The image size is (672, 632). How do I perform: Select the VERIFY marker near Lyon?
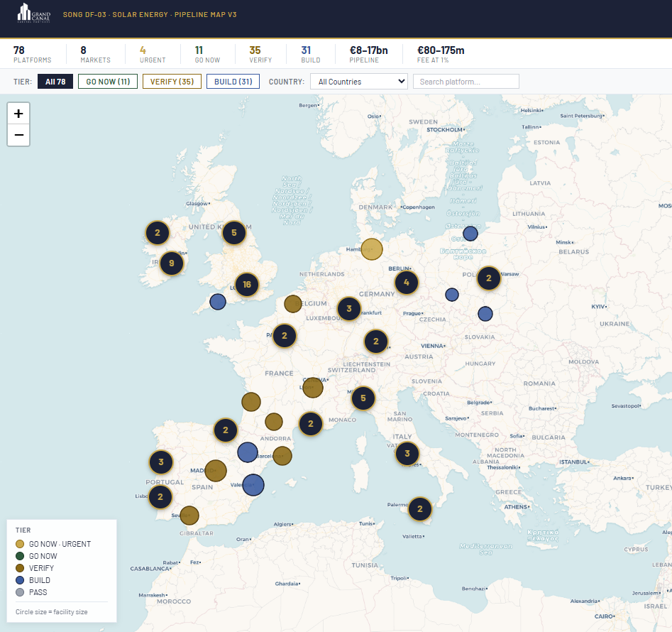click(313, 388)
